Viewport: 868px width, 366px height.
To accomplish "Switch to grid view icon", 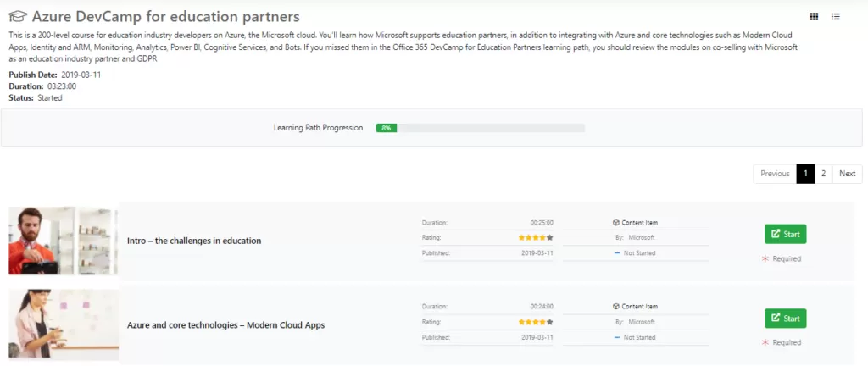I will coord(814,17).
